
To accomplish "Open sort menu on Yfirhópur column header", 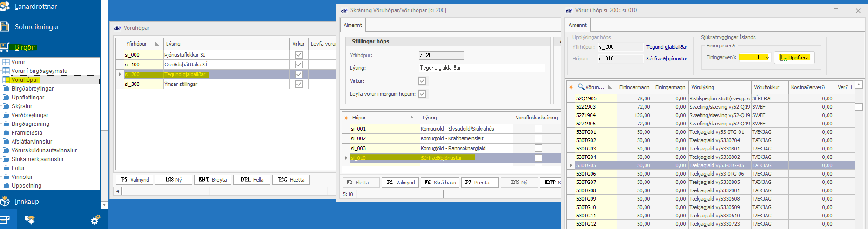I will coord(156,44).
